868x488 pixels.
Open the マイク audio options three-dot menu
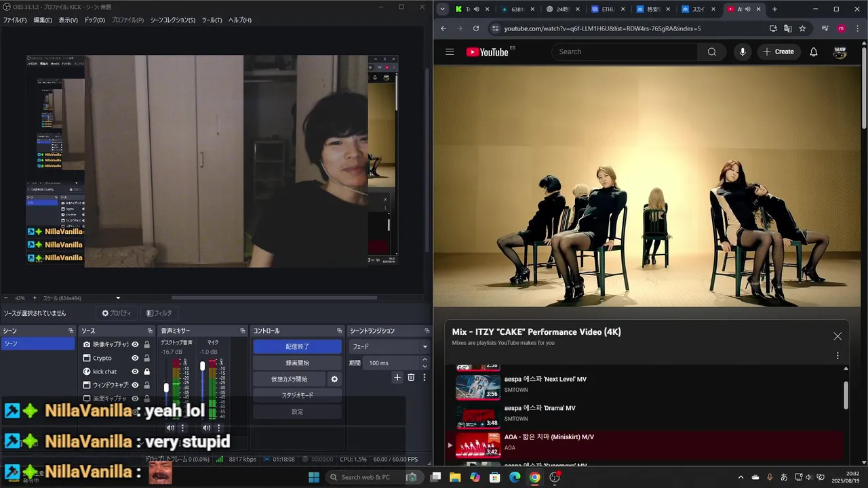(x=218, y=428)
